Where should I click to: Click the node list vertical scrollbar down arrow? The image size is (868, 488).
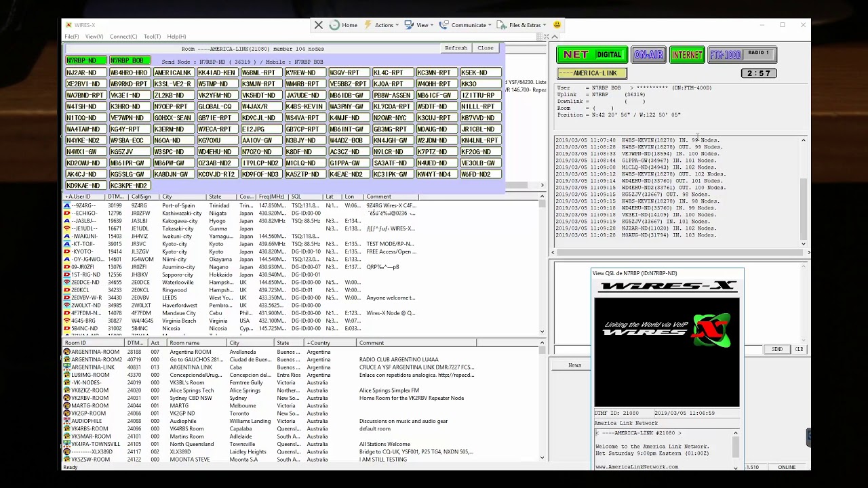coord(542,331)
